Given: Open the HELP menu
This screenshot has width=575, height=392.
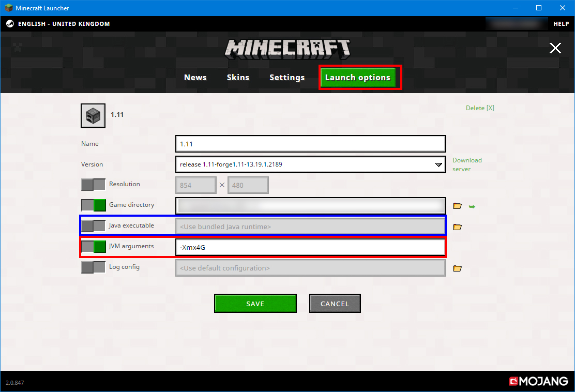Looking at the screenshot, I should click(x=561, y=24).
